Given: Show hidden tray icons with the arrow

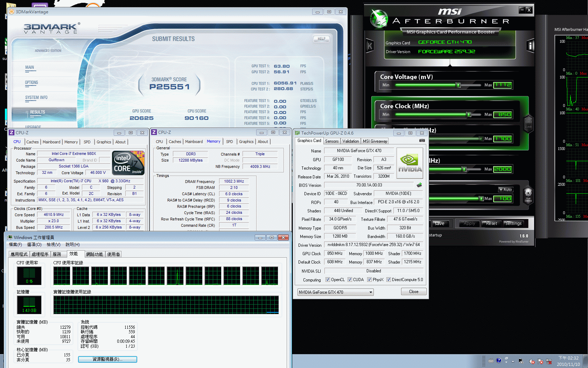Looking at the screenshot, I should (x=513, y=361).
